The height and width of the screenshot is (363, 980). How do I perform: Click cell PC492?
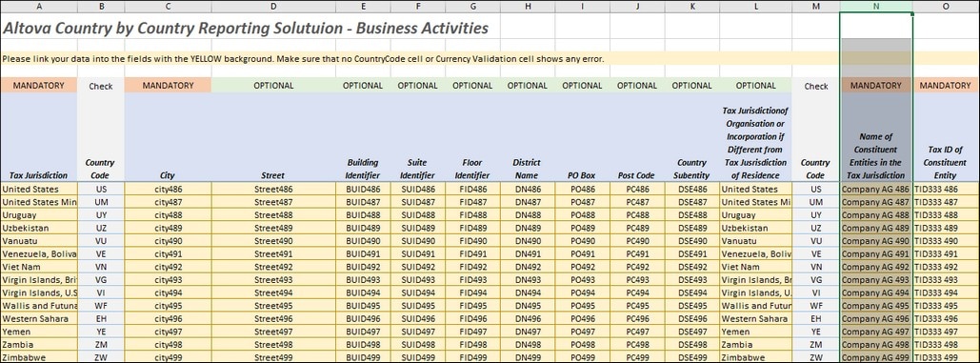(x=637, y=267)
